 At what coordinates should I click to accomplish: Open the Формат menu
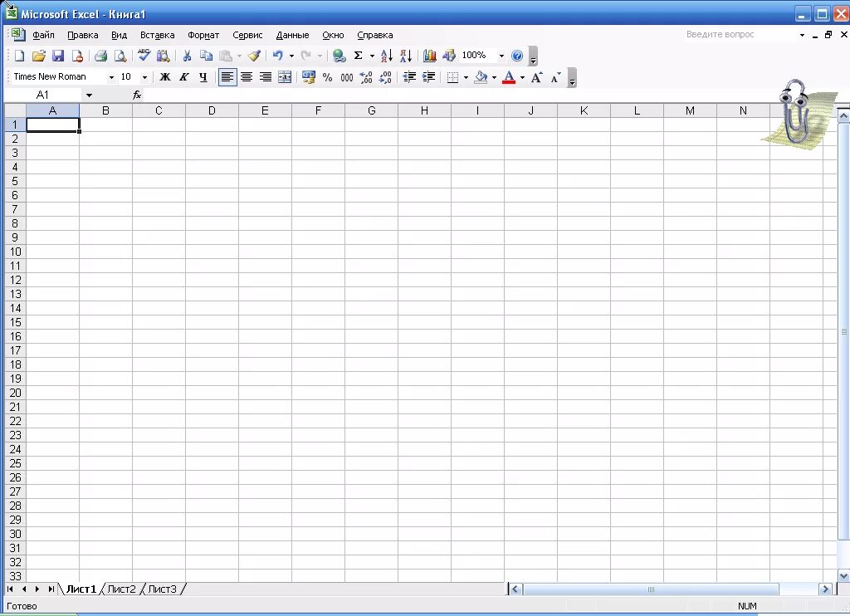pos(203,35)
